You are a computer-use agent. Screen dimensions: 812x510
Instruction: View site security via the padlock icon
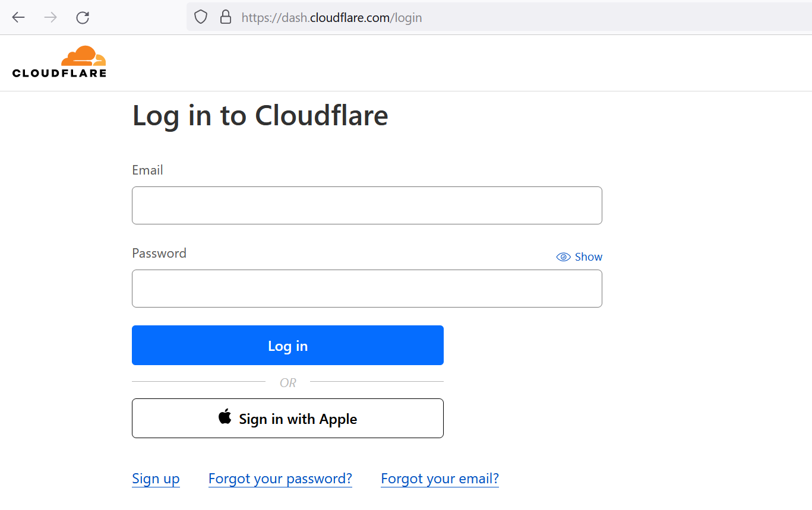pyautogui.click(x=226, y=17)
